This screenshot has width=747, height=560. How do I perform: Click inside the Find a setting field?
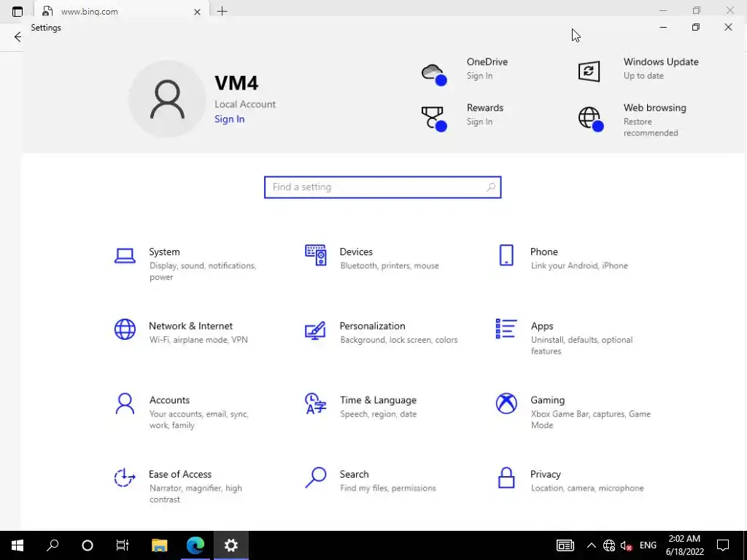[382, 187]
